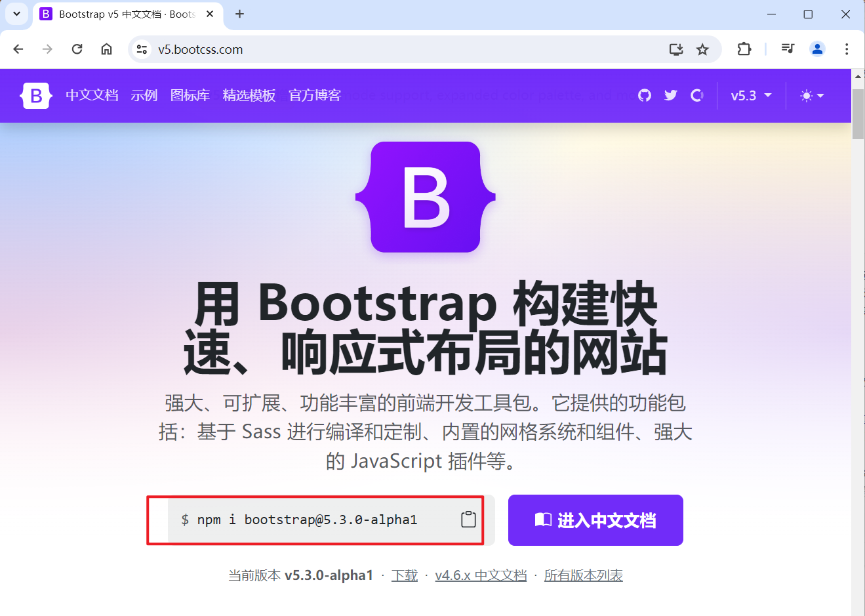865x616 pixels.
Task: Expand the light/dark theme dropdown
Action: [812, 96]
